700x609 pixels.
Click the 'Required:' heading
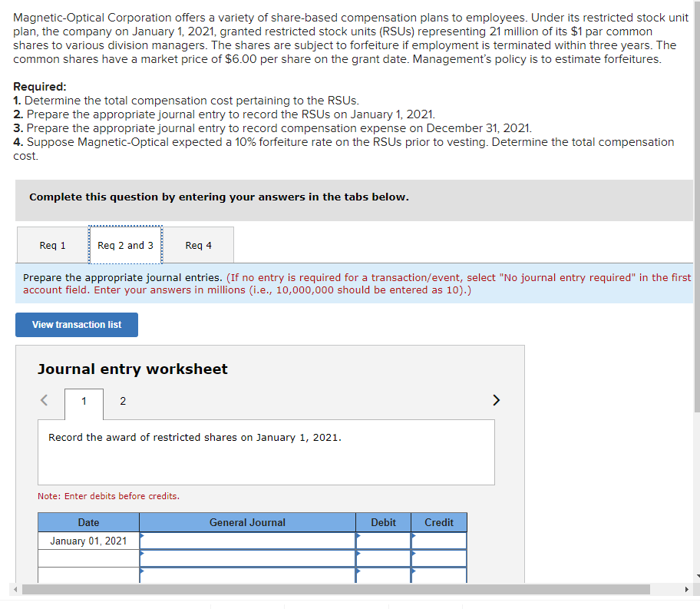coord(40,86)
